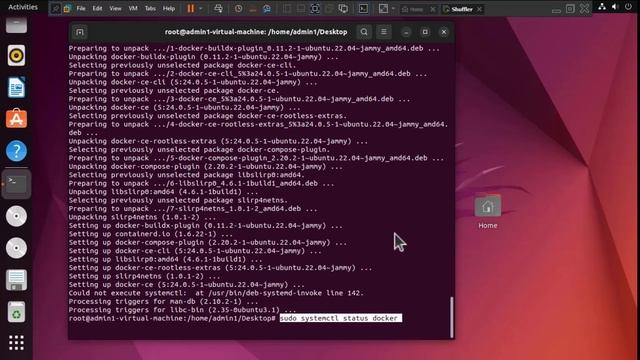Maximize the terminal window

(x=425, y=32)
